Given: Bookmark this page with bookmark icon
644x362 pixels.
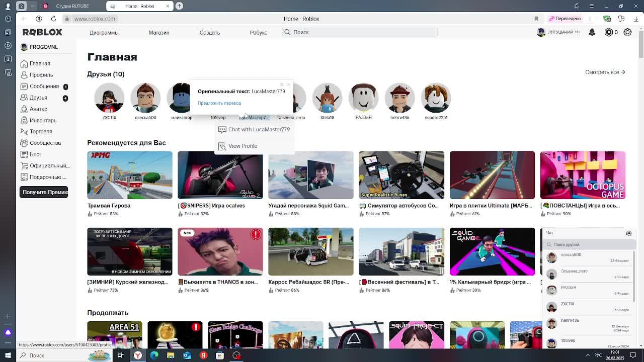Looking at the screenshot, I should point(536,19).
